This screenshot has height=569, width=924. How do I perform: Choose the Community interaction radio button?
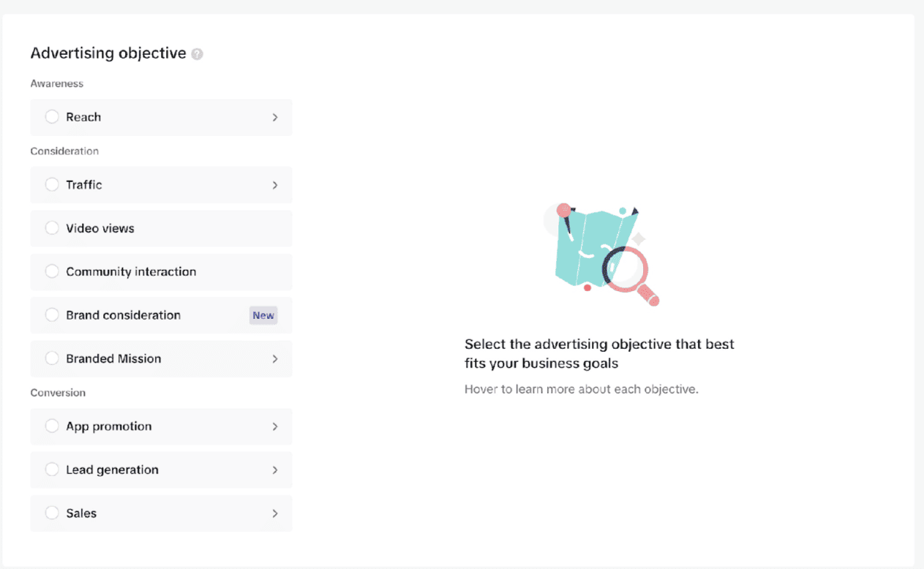(52, 271)
